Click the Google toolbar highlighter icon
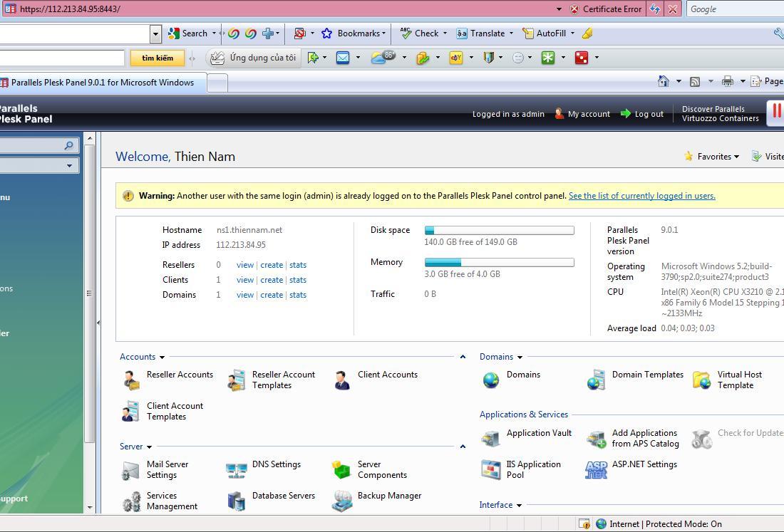The width and height of the screenshot is (784, 532). [587, 33]
